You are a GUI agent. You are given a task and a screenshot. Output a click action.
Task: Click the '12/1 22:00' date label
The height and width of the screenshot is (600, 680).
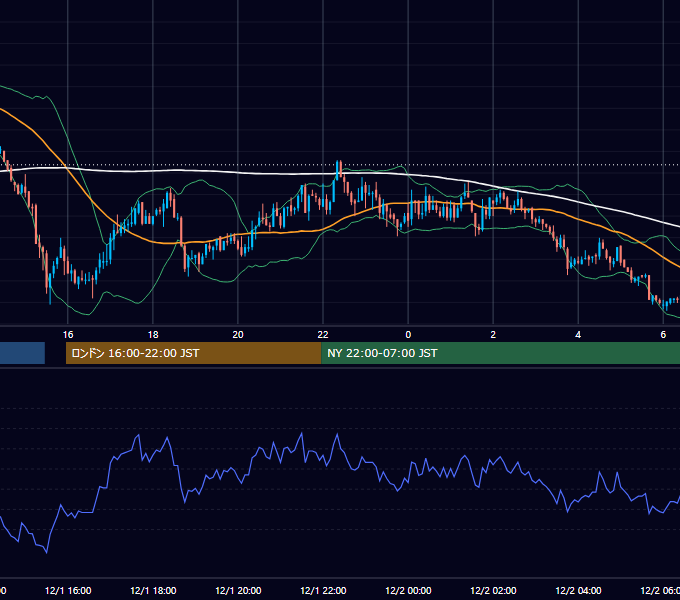click(x=323, y=591)
